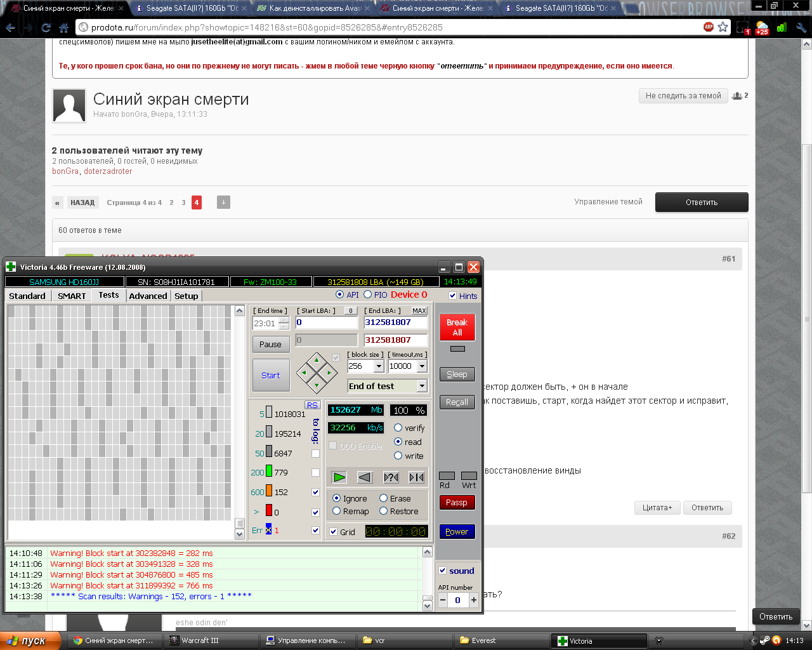The width and height of the screenshot is (812, 650).
Task: Click the green forward scan play icon
Action: (339, 477)
